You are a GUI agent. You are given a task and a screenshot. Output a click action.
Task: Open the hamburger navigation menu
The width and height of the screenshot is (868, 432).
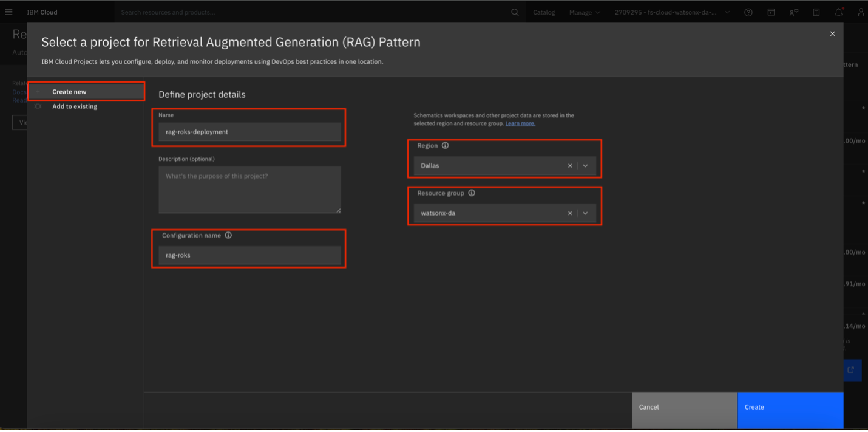click(8, 12)
